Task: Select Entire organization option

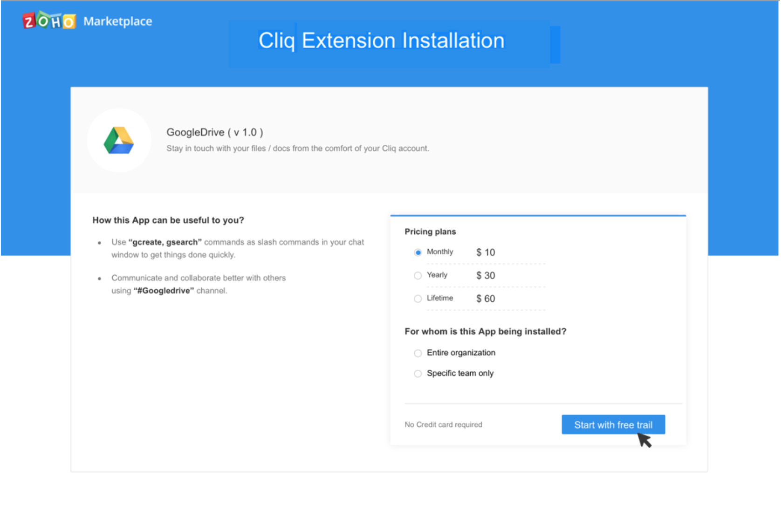Action: 418,353
